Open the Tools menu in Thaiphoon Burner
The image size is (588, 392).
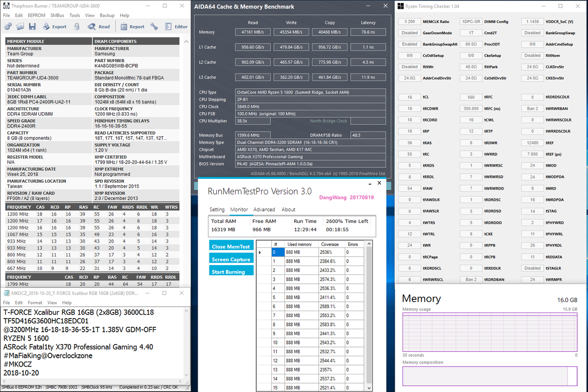coord(75,15)
